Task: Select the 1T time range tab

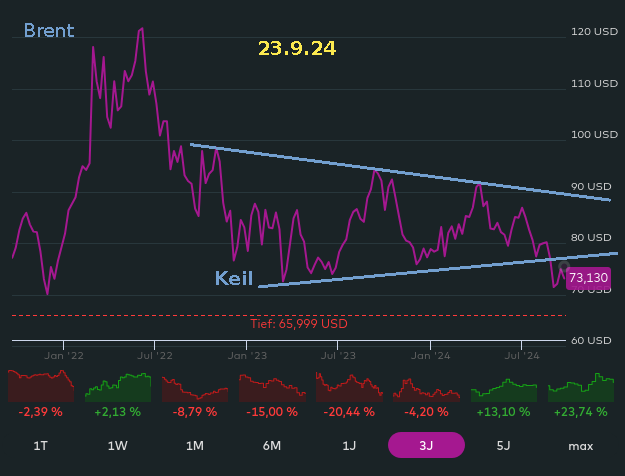Action: [41, 445]
